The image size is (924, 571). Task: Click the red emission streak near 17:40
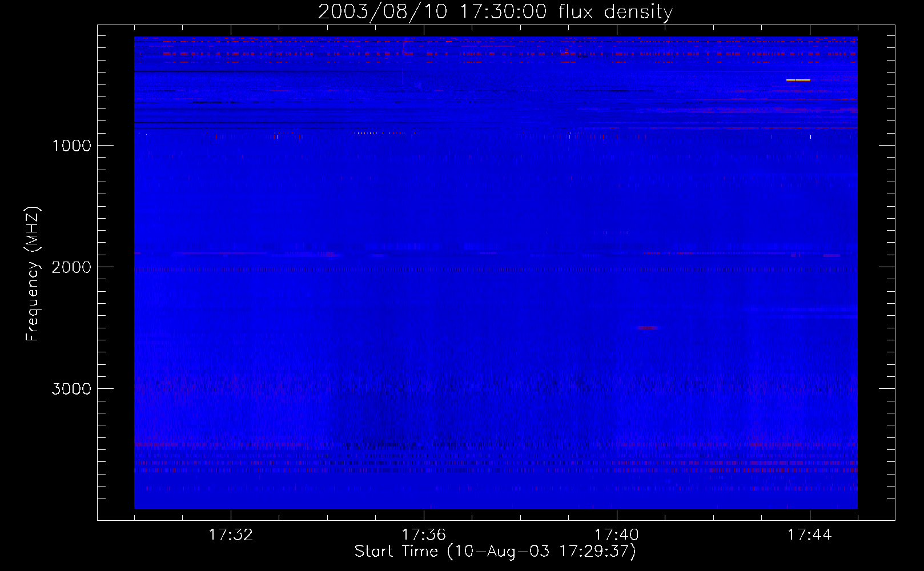pos(648,328)
